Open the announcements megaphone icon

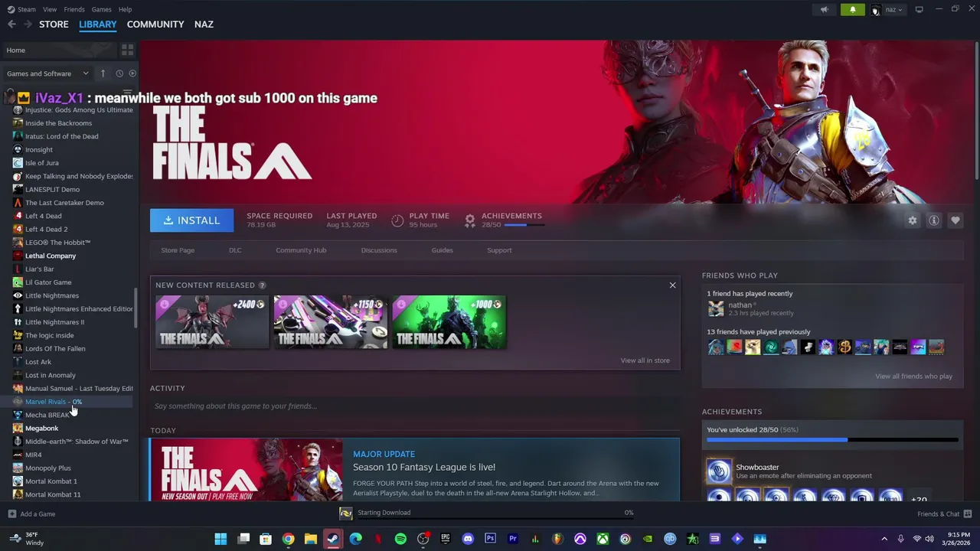tap(825, 9)
